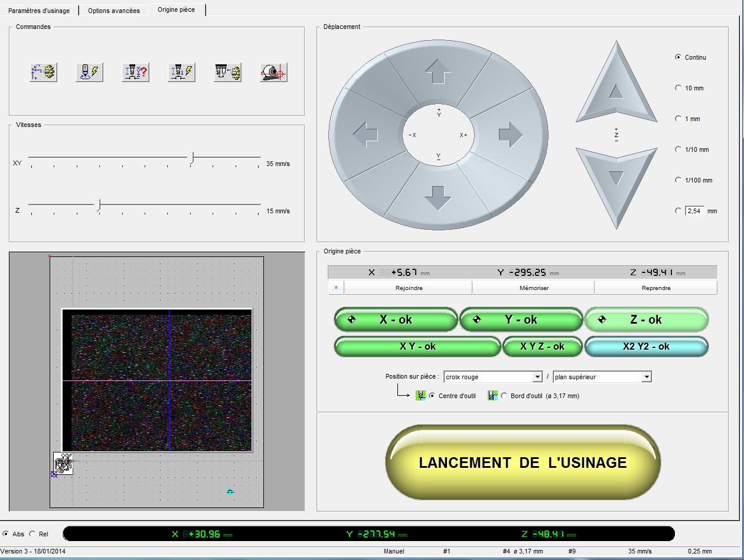Viewport: 744px width, 560px height.
Task: Click the tool length measurement lightning icon
Action: [x=181, y=72]
